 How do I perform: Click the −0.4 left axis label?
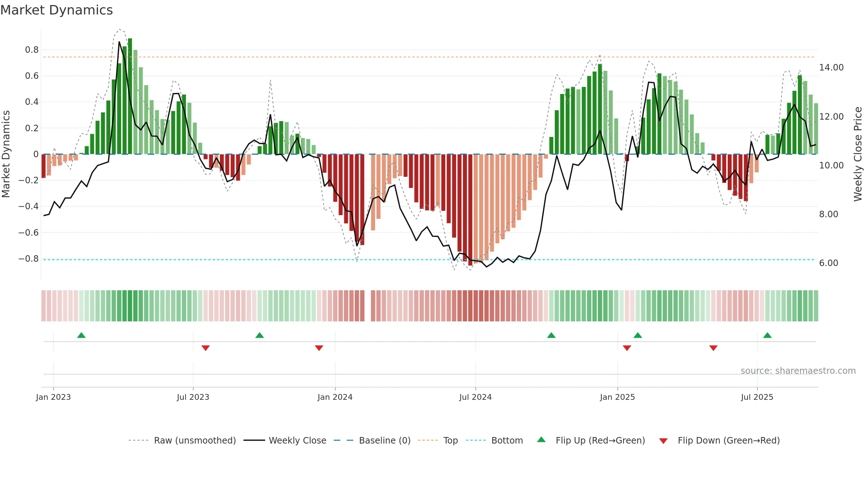29,206
